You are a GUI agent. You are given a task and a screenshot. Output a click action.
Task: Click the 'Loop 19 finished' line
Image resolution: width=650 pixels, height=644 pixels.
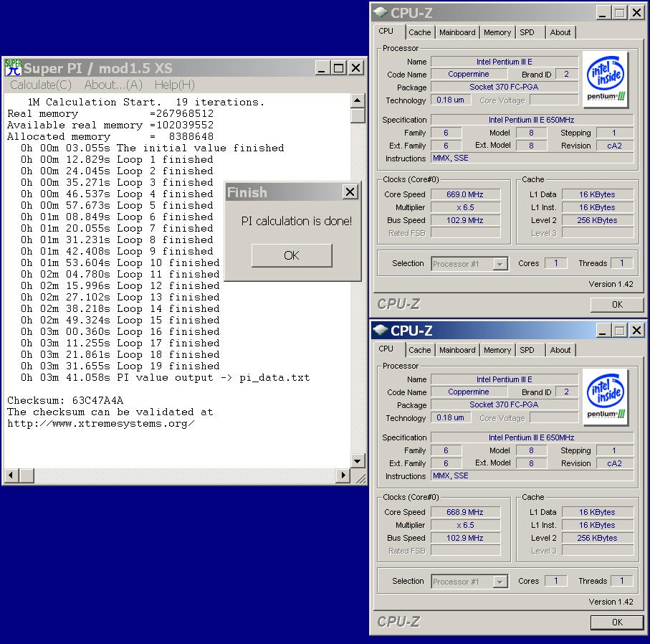tap(120, 366)
